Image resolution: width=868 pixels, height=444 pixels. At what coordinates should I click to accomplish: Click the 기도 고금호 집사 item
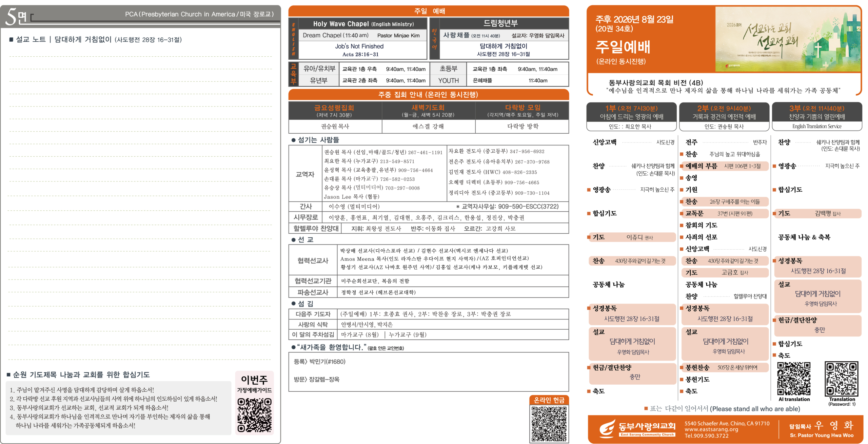pyautogui.click(x=724, y=272)
